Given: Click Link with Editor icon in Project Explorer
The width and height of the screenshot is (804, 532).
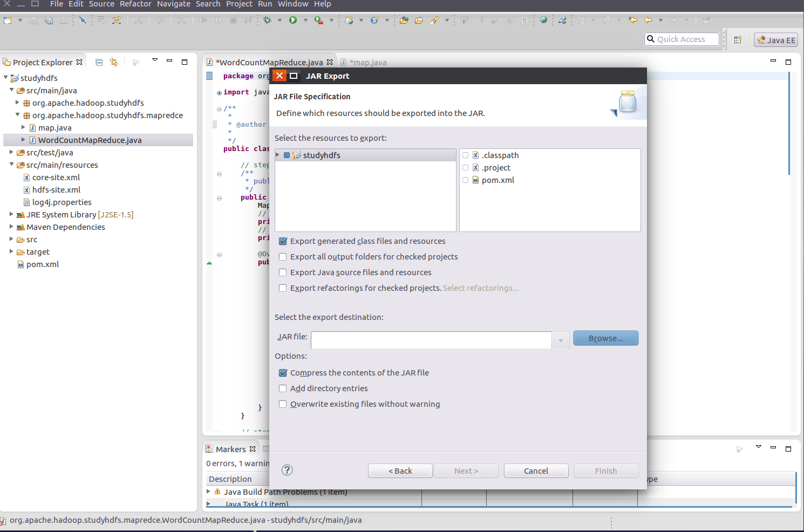Looking at the screenshot, I should coord(114,62).
